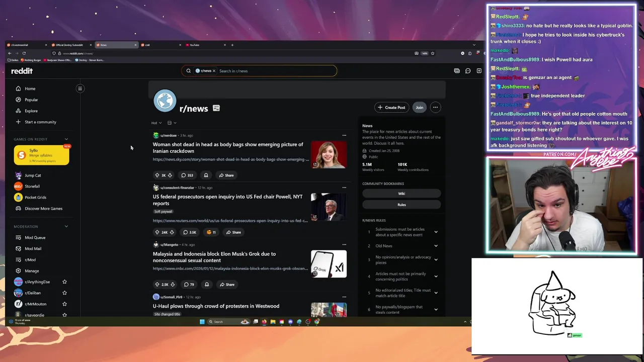
Task: Switch to Official Destiny Subreddit tab
Action: pos(72,45)
